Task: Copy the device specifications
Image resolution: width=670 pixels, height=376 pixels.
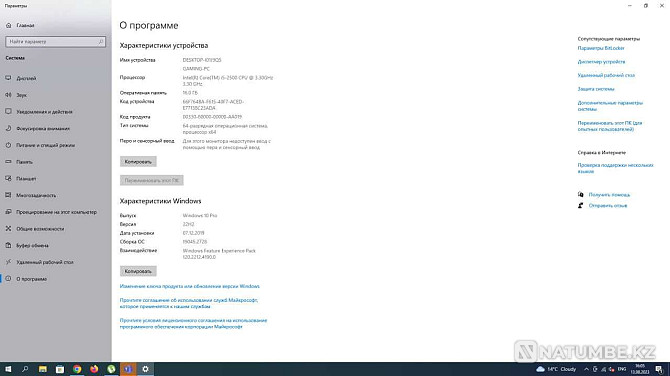Action: click(x=138, y=162)
